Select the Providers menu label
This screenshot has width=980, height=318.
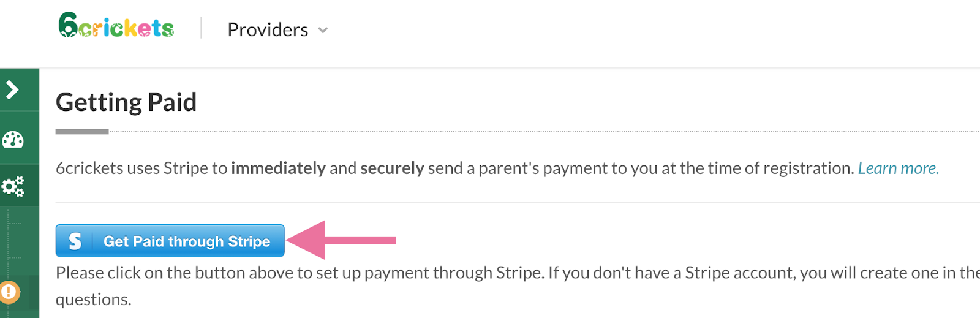[268, 30]
